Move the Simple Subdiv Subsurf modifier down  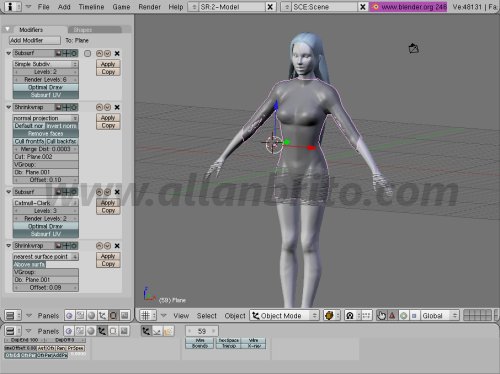click(x=107, y=53)
